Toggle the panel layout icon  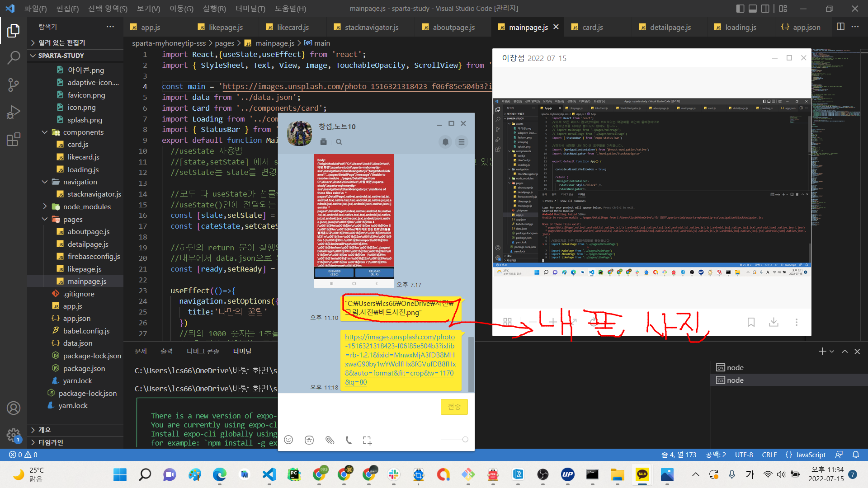[753, 8]
